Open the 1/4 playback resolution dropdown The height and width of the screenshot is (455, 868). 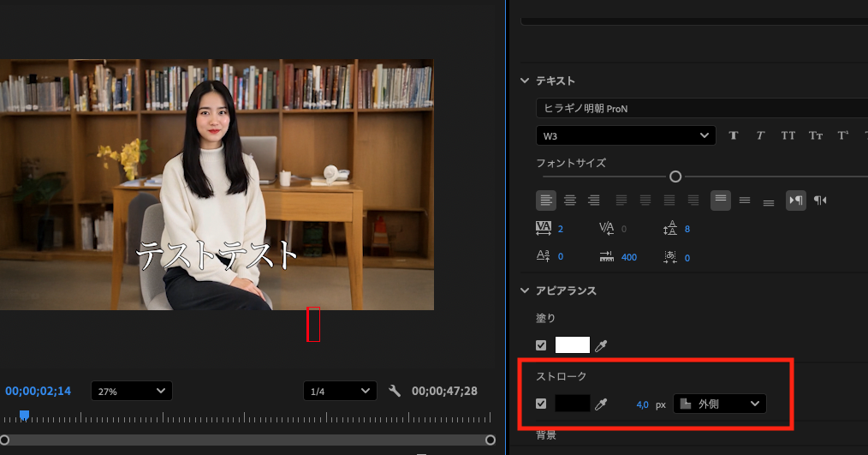click(x=340, y=391)
